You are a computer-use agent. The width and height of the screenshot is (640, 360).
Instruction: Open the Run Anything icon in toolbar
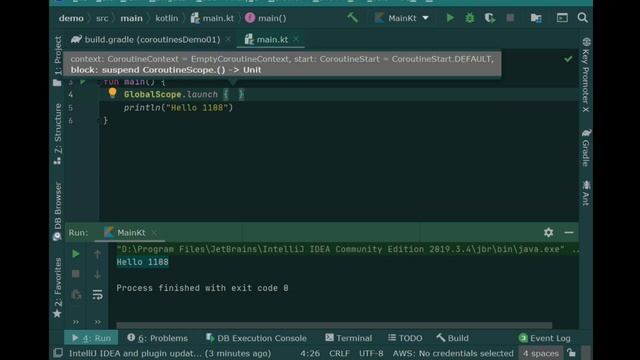click(x=562, y=18)
